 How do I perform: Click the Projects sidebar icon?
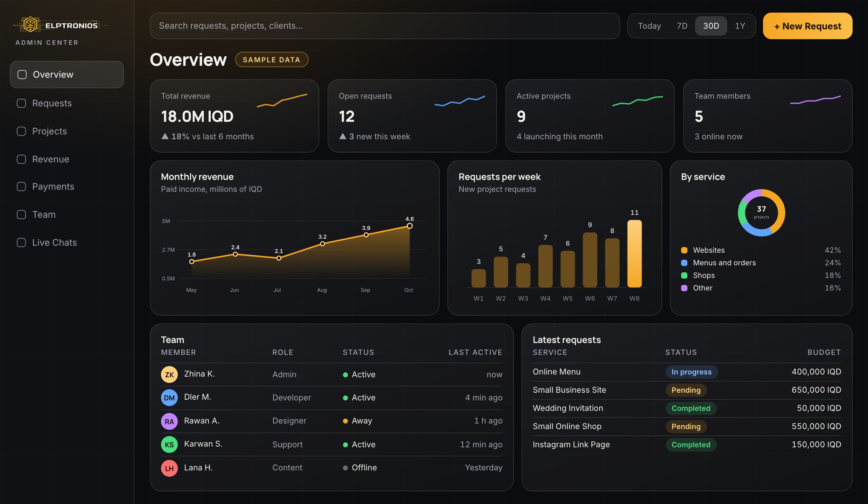(x=21, y=131)
